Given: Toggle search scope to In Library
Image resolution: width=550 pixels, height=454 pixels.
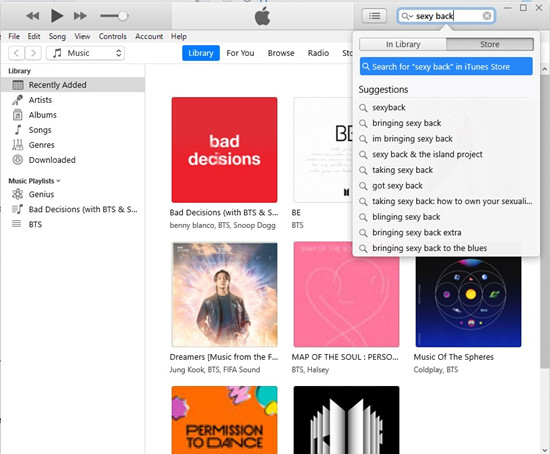Looking at the screenshot, I should (x=403, y=44).
